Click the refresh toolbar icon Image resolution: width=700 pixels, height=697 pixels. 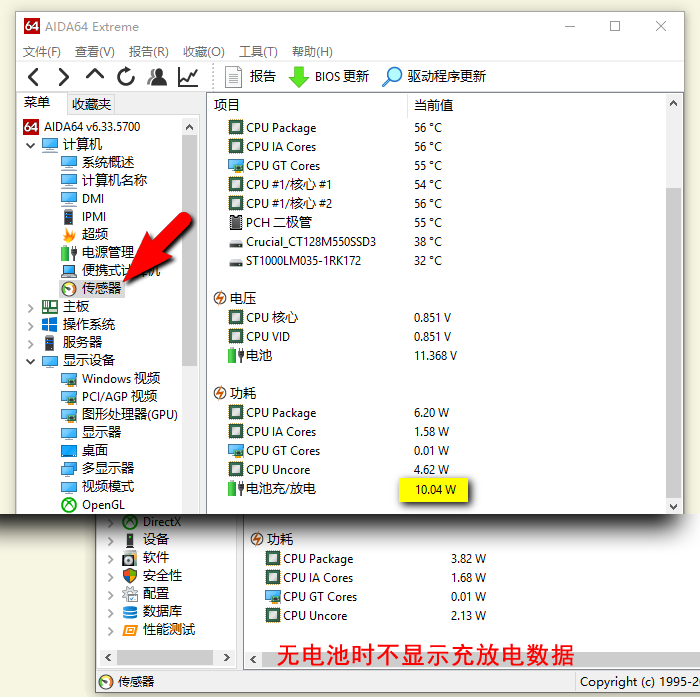tap(126, 77)
